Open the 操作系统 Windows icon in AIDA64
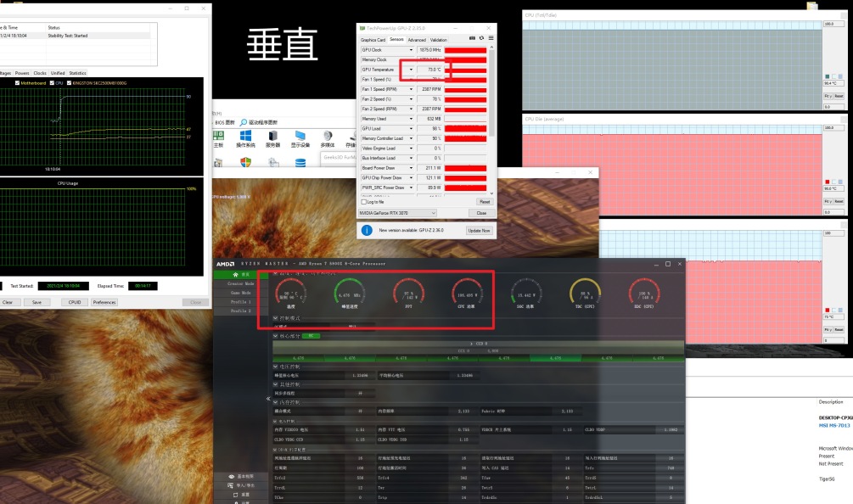The height and width of the screenshot is (504, 853). (x=245, y=136)
